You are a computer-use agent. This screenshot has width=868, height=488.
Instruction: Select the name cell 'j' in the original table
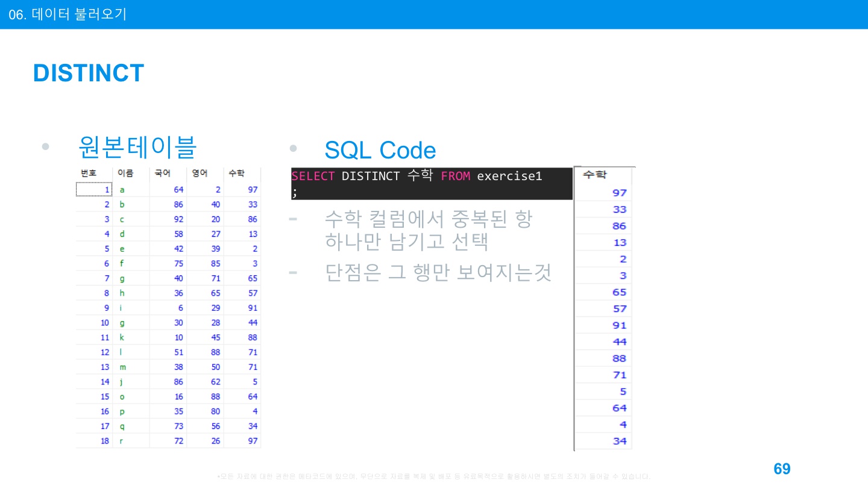pos(121,382)
